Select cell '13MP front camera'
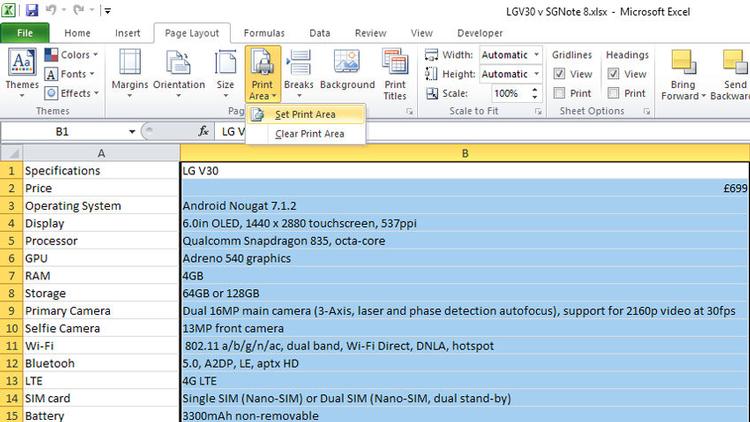Screen dimensions: 750x422 (x=464, y=328)
